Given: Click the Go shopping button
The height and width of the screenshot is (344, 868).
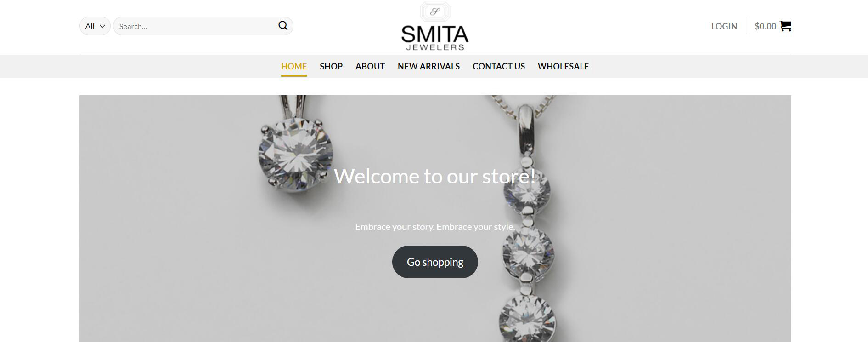Looking at the screenshot, I should [435, 262].
